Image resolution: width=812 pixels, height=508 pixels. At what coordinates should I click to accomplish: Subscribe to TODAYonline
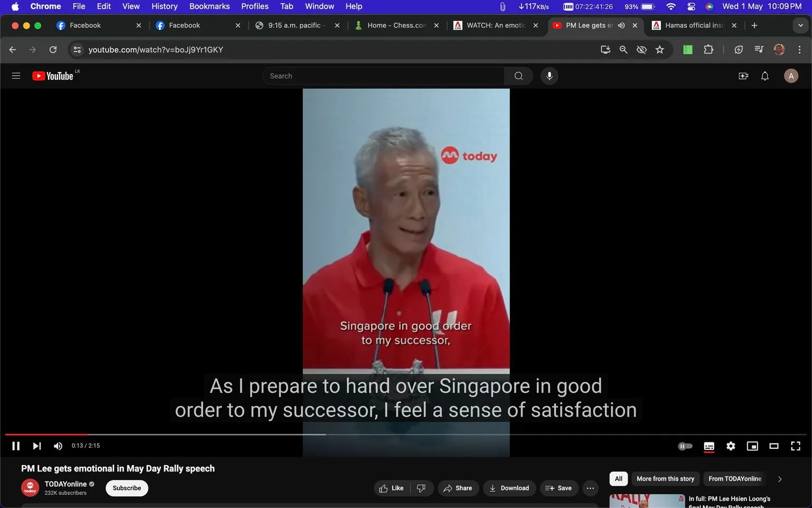pyautogui.click(x=126, y=488)
